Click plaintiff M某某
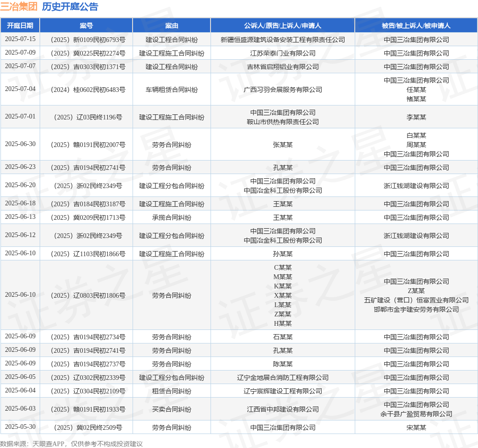The image size is (478, 448). (x=282, y=277)
